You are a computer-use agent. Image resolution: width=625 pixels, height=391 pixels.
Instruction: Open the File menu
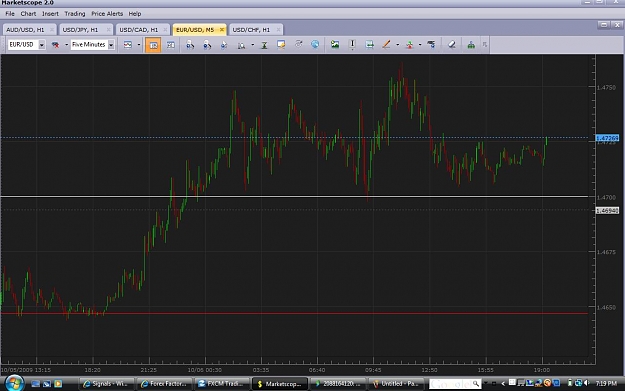tap(10, 14)
